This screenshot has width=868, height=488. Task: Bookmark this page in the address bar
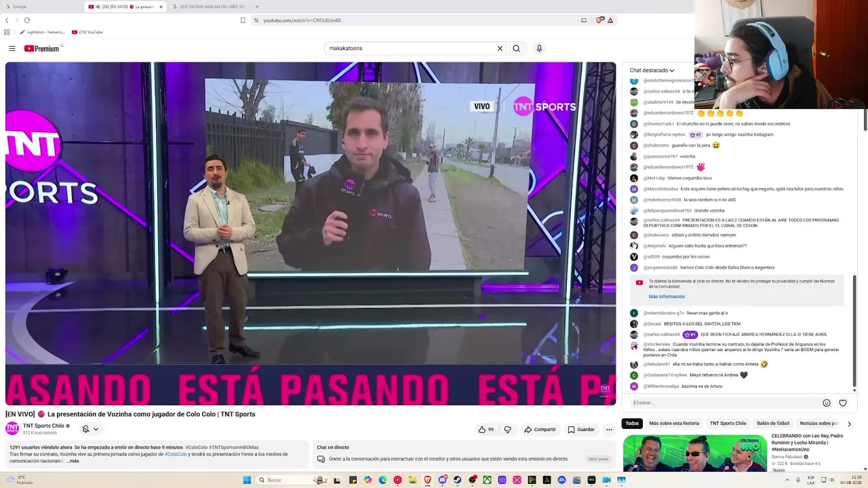[x=243, y=20]
